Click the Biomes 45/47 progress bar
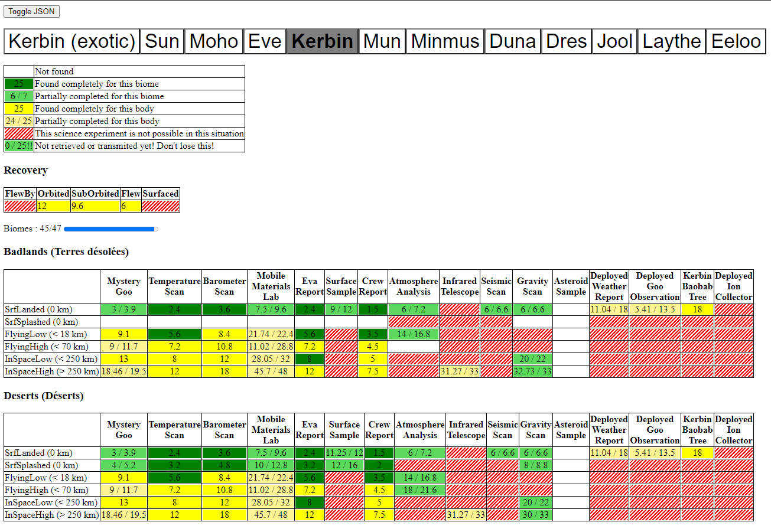The height and width of the screenshot is (532, 771). pyautogui.click(x=111, y=229)
